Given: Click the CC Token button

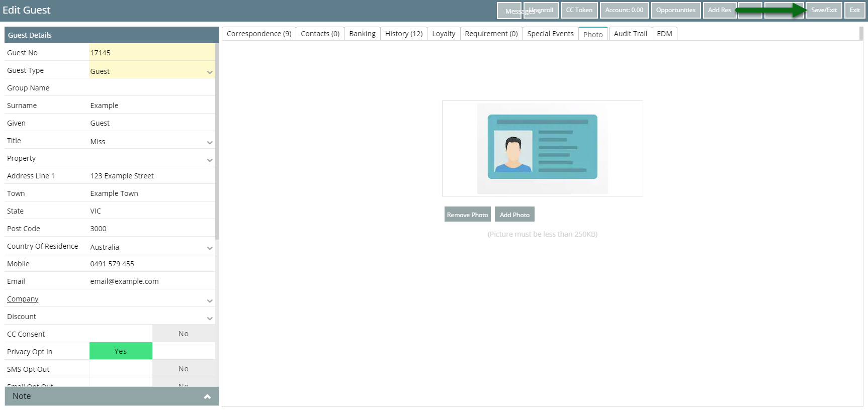Looking at the screenshot, I should click(579, 10).
